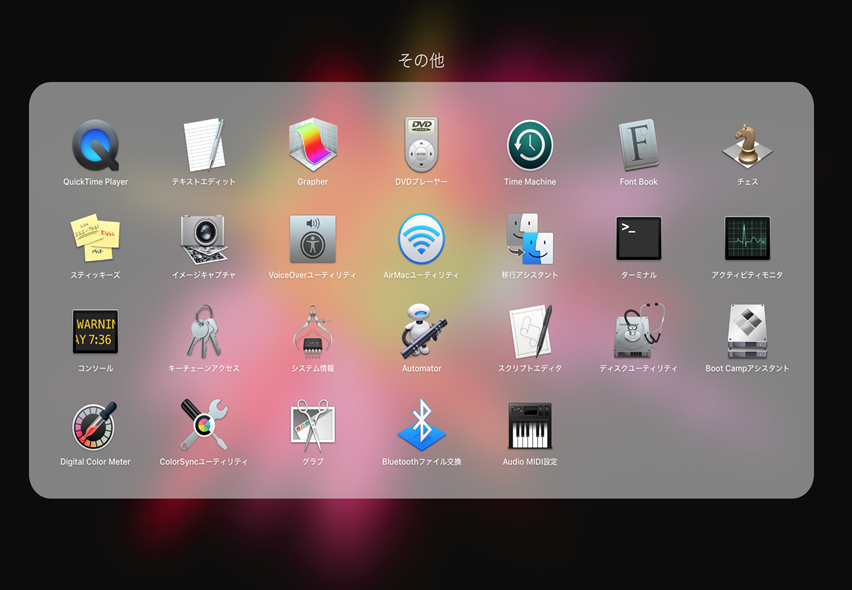Click the Grapher label text
852x590 pixels.
(312, 182)
